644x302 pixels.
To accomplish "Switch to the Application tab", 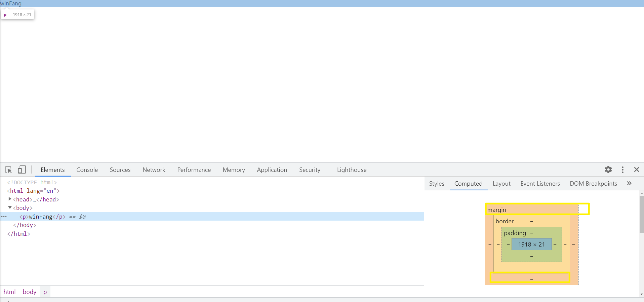I will [272, 170].
